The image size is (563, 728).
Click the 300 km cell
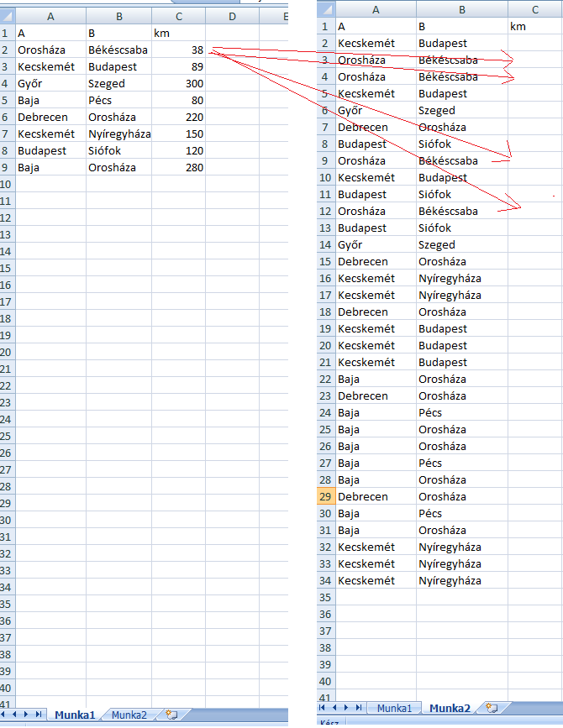point(179,83)
